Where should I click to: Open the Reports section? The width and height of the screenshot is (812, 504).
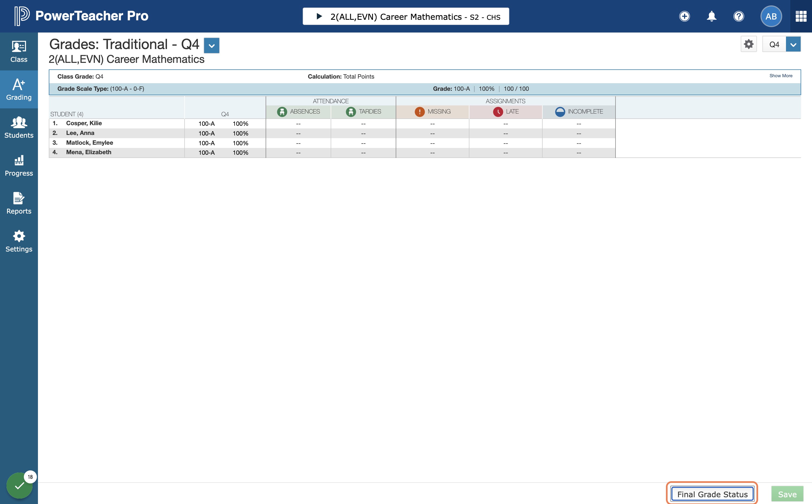point(19,203)
